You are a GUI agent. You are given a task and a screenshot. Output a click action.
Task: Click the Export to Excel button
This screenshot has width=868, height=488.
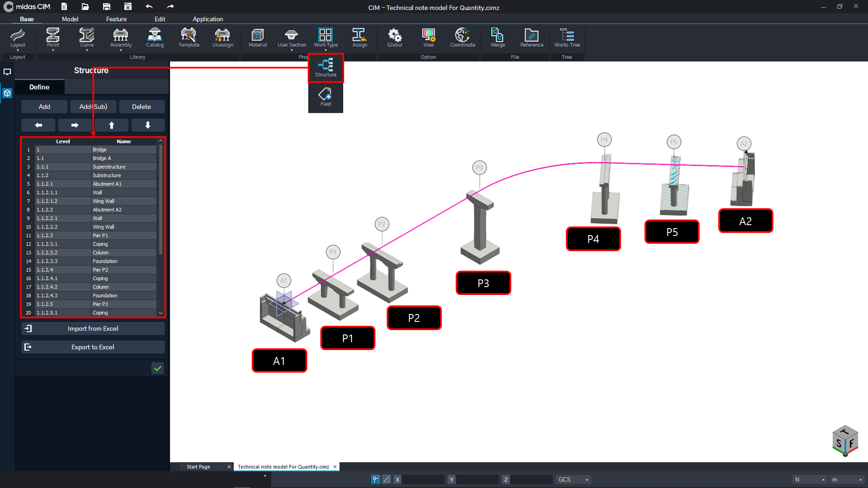(x=92, y=347)
